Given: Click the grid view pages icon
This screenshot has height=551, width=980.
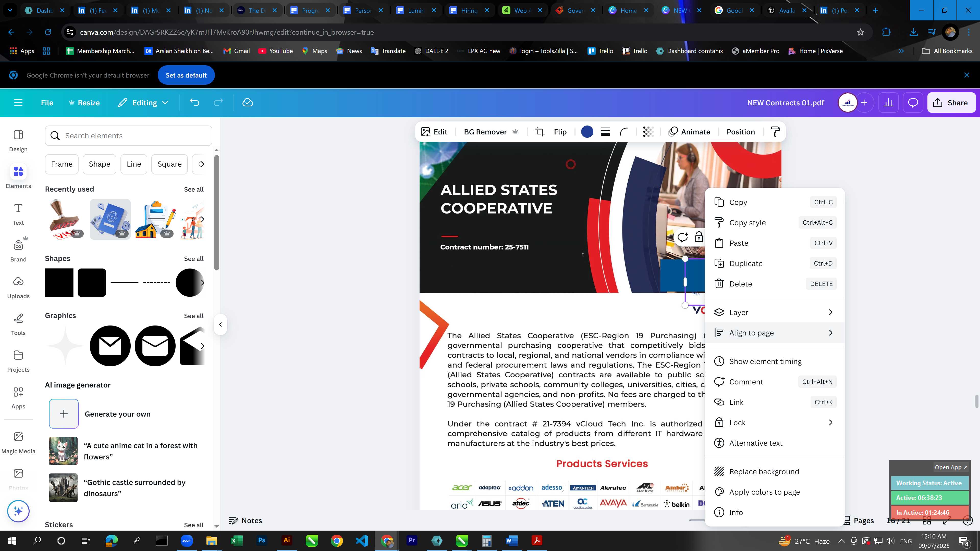Looking at the screenshot, I should click(x=927, y=521).
